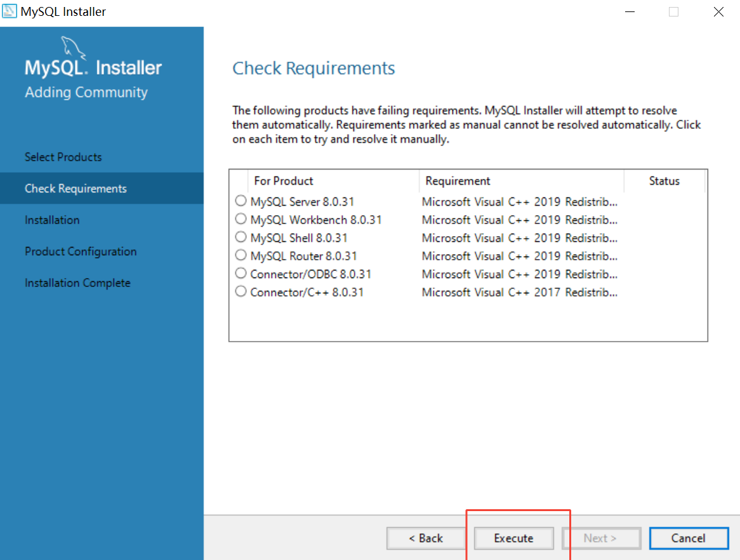Click Execute to resolve requirements
The height and width of the screenshot is (560, 740).
tap(513, 538)
